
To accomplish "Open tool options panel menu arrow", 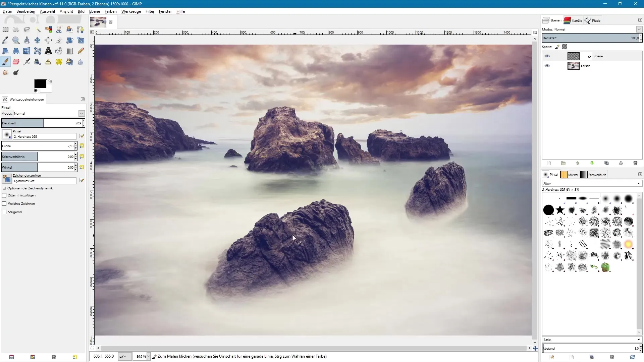I will pos(83,99).
